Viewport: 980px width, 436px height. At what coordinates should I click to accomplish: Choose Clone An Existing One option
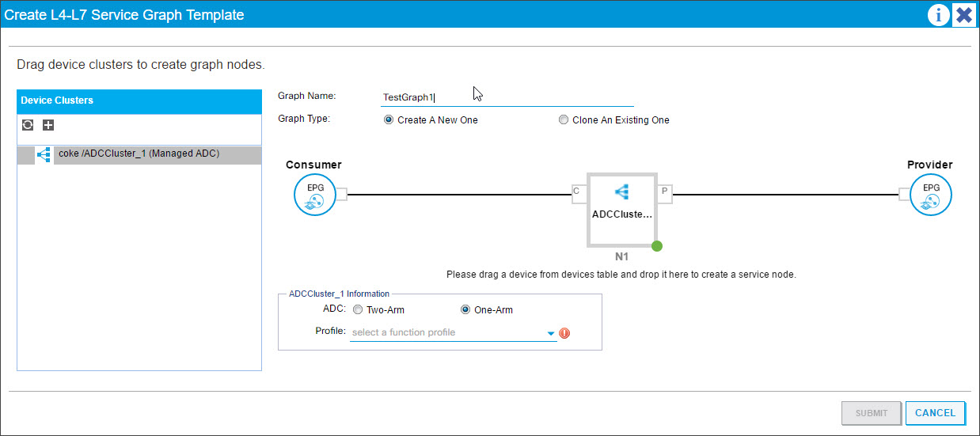[564, 120]
